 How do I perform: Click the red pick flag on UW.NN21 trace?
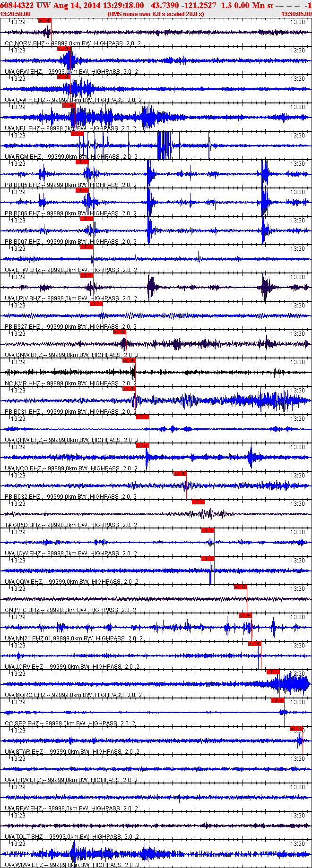(245, 615)
